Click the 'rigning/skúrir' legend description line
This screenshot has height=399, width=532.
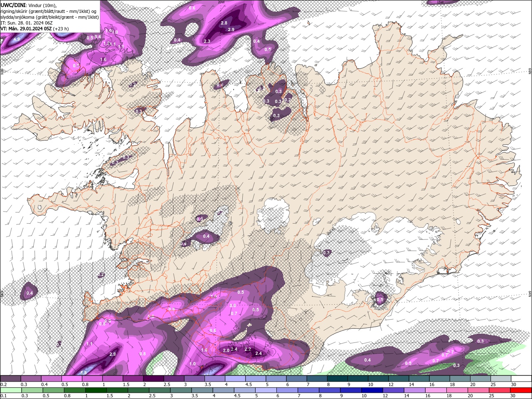point(49,11)
